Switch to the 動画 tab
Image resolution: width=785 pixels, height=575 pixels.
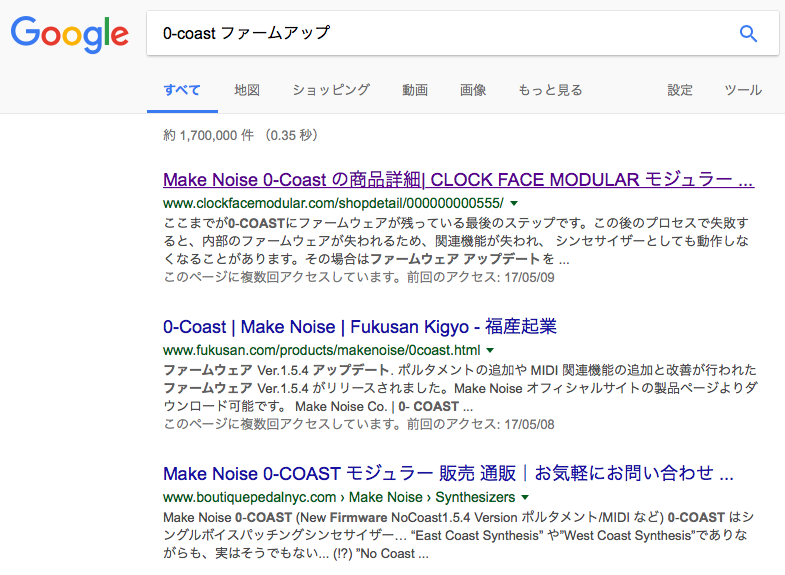coord(415,90)
